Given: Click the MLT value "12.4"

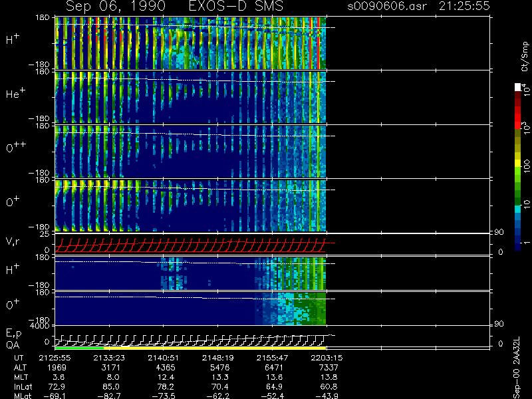Looking at the screenshot, I should tap(166, 377).
